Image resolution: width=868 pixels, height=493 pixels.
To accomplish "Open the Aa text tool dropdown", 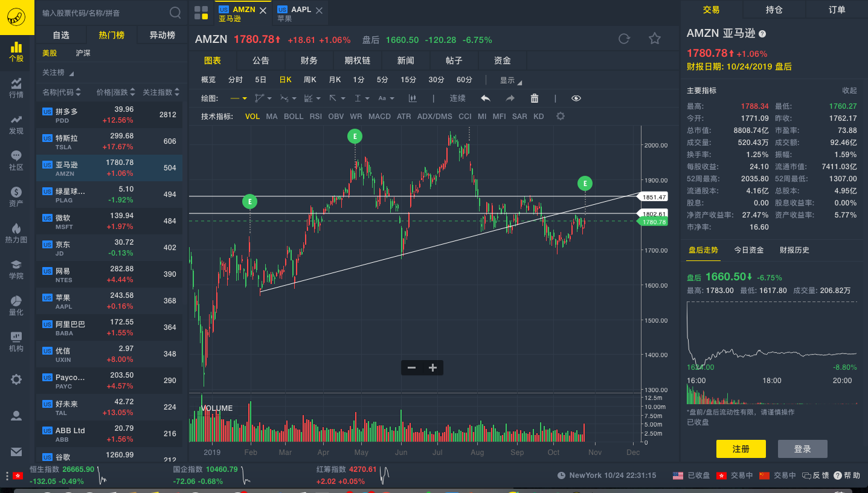I will pyautogui.click(x=386, y=98).
